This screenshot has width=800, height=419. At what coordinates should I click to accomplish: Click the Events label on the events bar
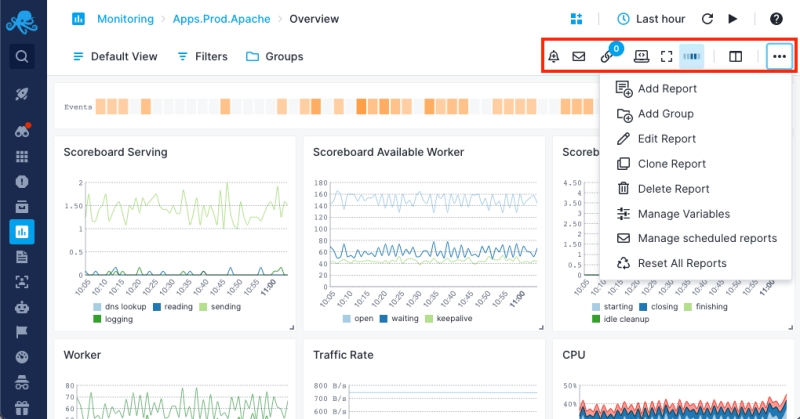click(78, 107)
